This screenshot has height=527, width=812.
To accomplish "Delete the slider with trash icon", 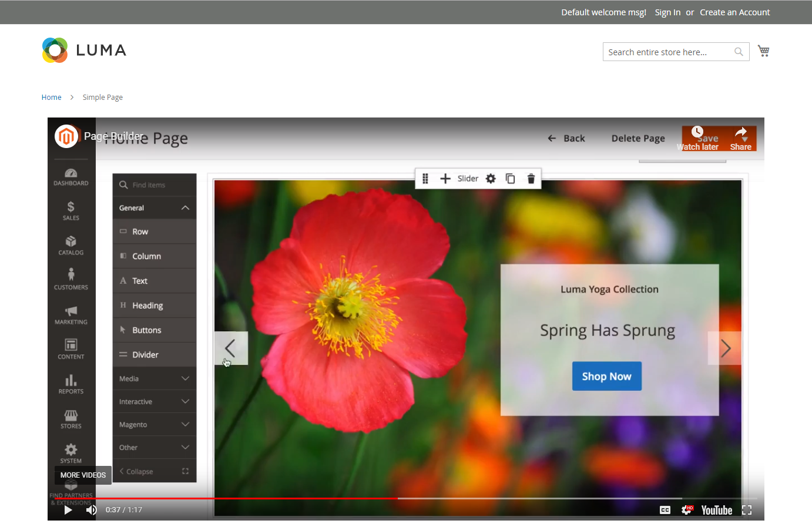I will [531, 179].
